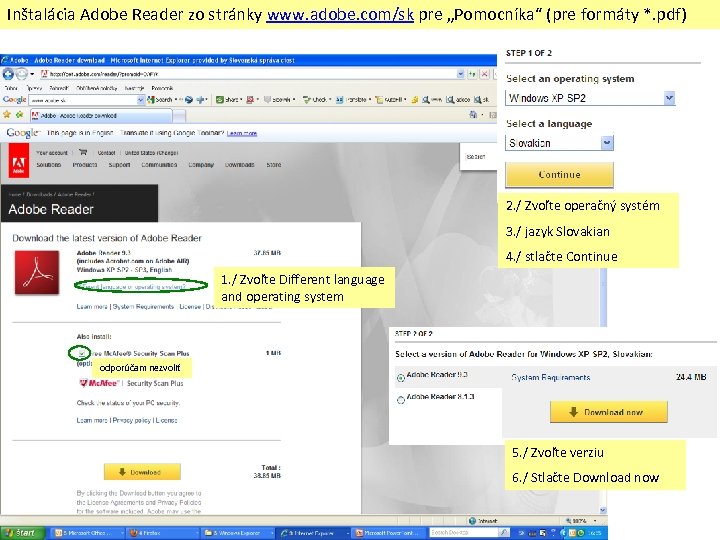Click the Firefox taskbar button
This screenshot has height=540, width=720.
click(161, 533)
